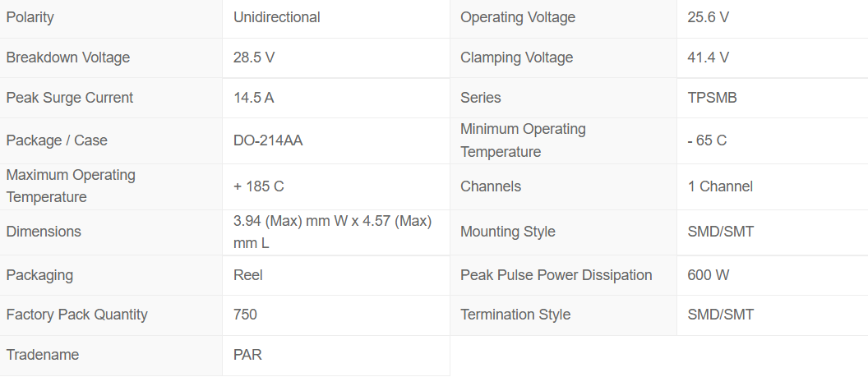The height and width of the screenshot is (377, 868).
Task: Select the 28.5 V breakdown value
Action: coord(254,57)
